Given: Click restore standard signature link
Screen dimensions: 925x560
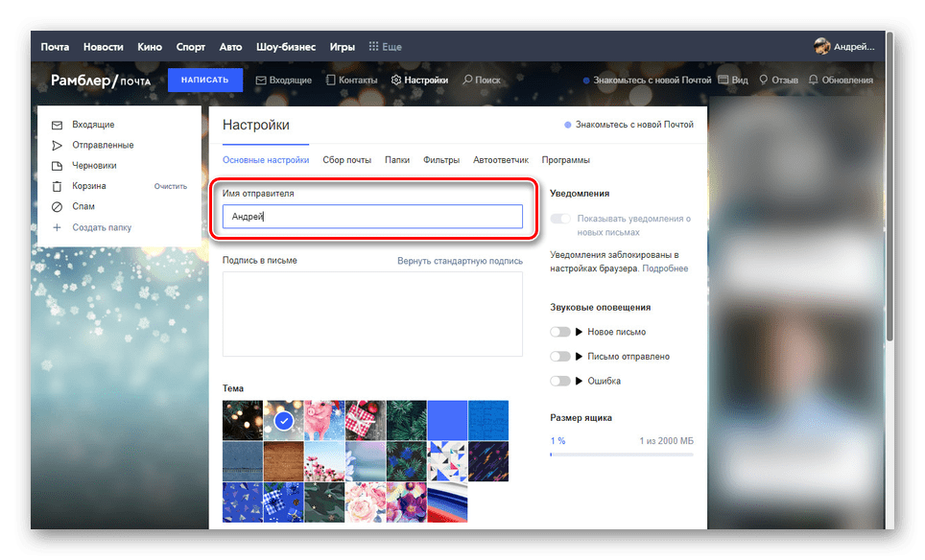Looking at the screenshot, I should (460, 261).
